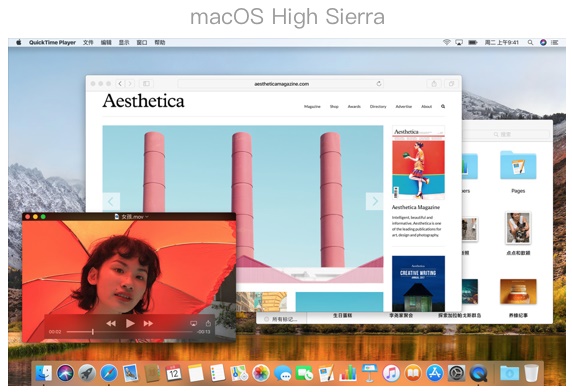Click elapsed time 00:02 in QuickTime
This screenshot has height=392, width=572.
click(x=55, y=332)
